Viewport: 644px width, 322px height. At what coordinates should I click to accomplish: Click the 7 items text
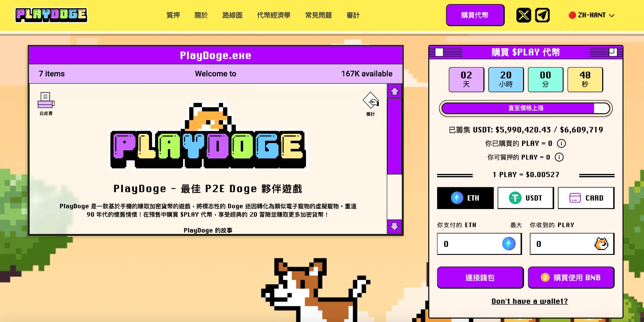[52, 74]
